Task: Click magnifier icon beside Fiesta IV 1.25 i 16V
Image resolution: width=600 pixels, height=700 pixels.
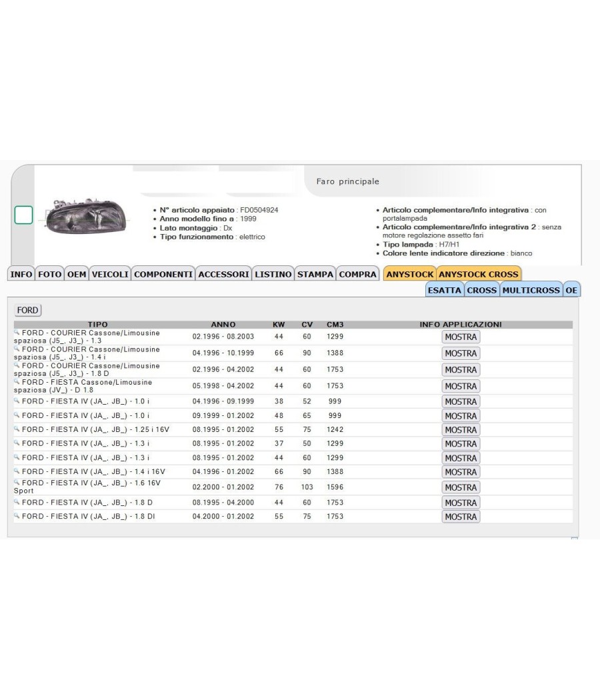Action: [17, 429]
